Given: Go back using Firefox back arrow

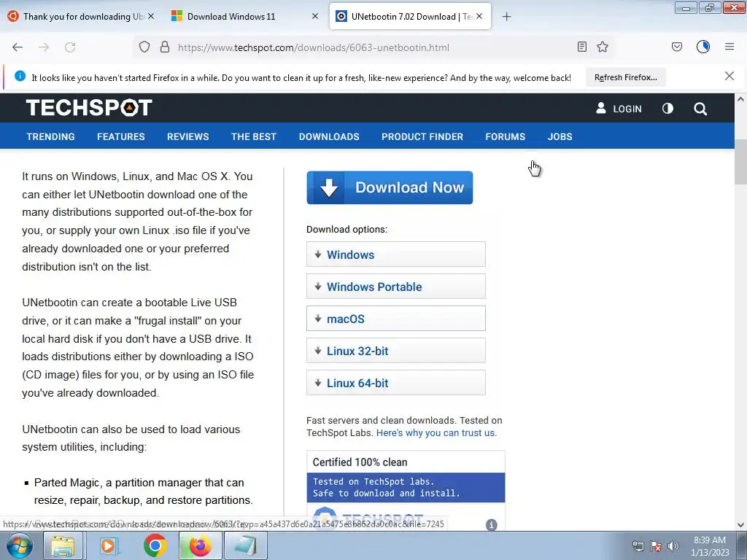Looking at the screenshot, I should (x=18, y=47).
